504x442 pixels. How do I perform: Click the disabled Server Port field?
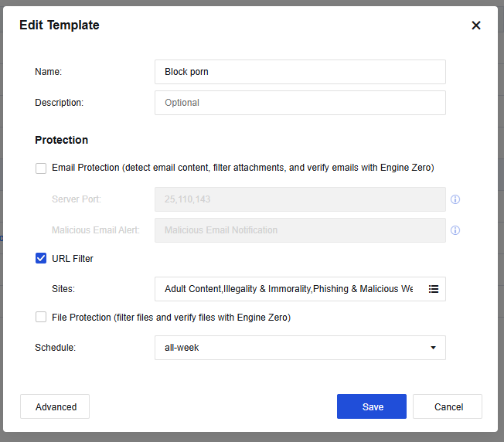(300, 199)
